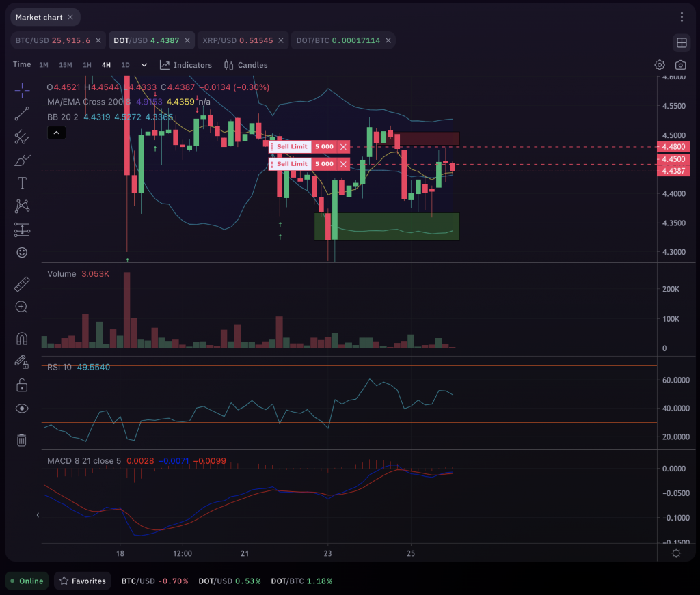Open the Indicators menu
The height and width of the screenshot is (595, 700).
tap(186, 65)
